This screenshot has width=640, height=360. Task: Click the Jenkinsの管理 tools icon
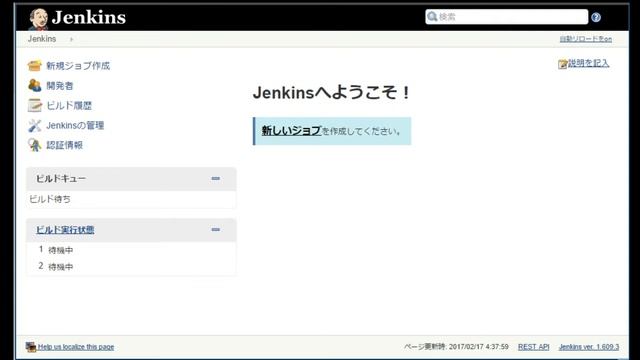35,125
